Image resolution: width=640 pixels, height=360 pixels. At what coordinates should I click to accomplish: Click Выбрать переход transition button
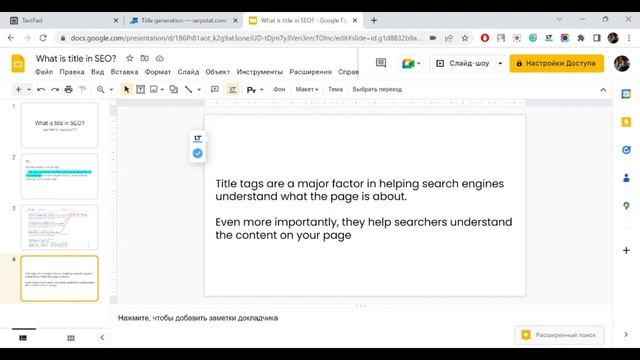tap(377, 89)
